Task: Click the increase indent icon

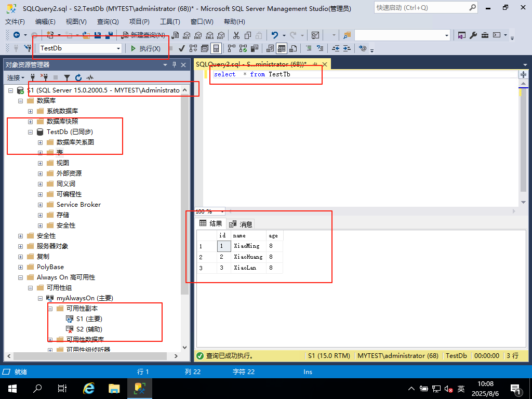Action: 347,48
